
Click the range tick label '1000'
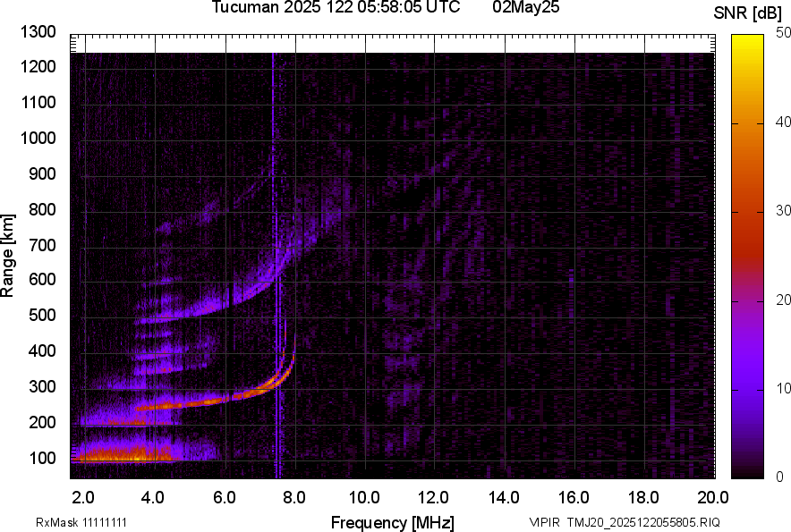tap(38, 138)
